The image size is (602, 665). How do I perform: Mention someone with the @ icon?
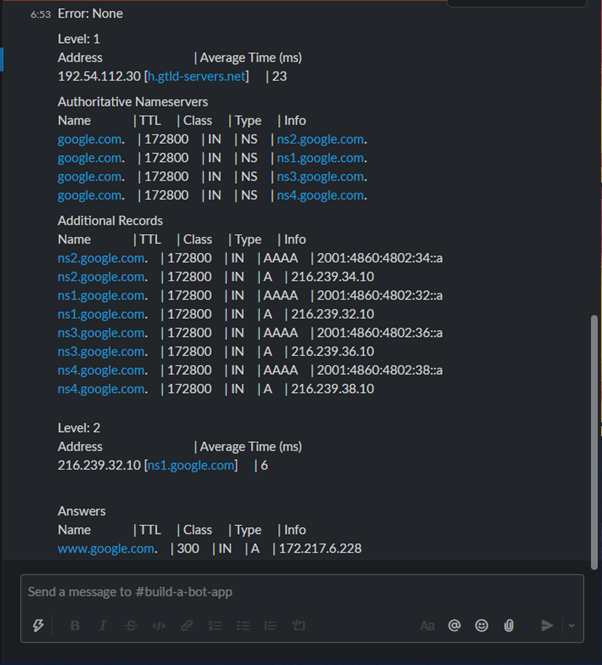tap(454, 626)
